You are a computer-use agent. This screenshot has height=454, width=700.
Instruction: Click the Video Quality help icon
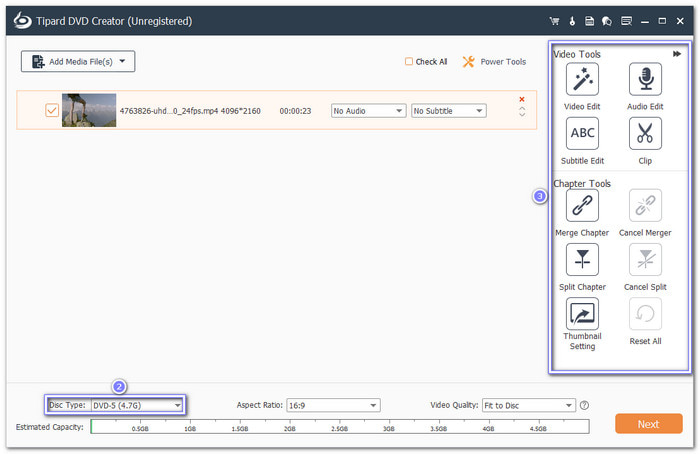pyautogui.click(x=584, y=405)
